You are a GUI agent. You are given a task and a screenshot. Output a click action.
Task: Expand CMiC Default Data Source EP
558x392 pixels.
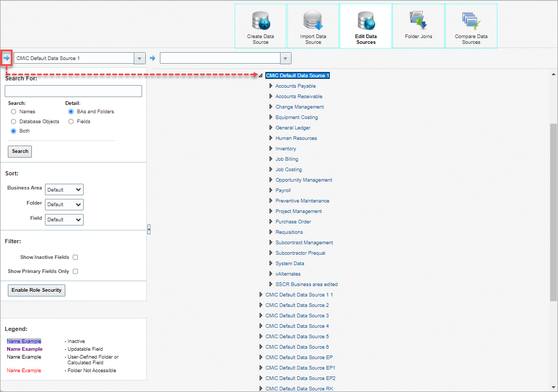(261, 357)
